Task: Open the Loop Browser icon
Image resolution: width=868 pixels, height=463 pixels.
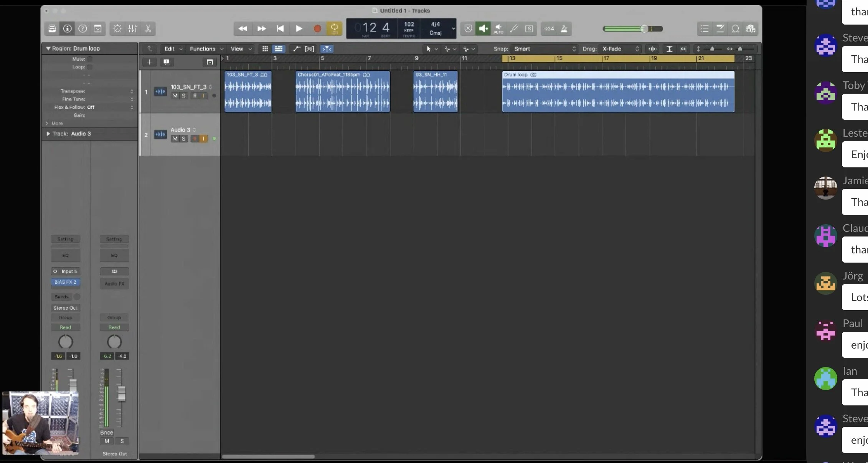Action: [735, 29]
